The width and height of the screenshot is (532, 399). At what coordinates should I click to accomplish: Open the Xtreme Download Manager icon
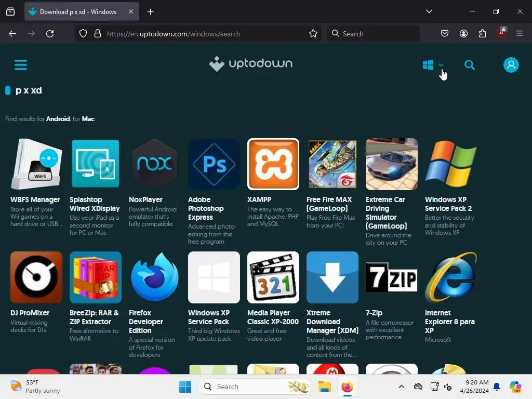coord(332,277)
